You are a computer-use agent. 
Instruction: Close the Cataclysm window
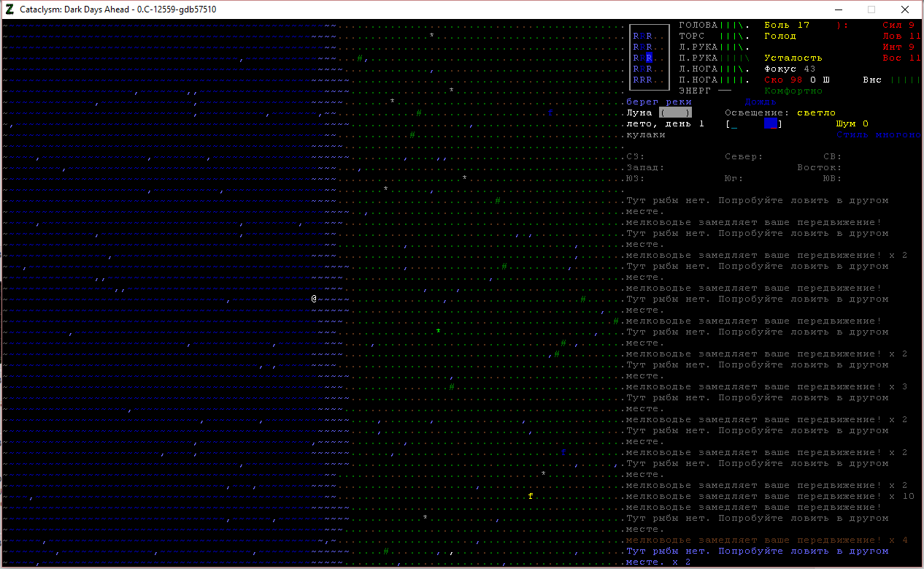906,9
